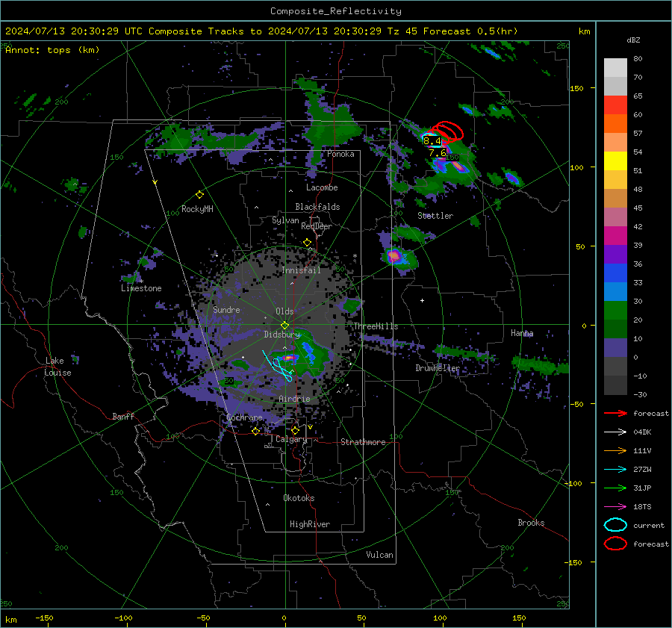The image size is (672, 628).
Task: Click the -100 label on the bottom axis
Action: coord(123,618)
